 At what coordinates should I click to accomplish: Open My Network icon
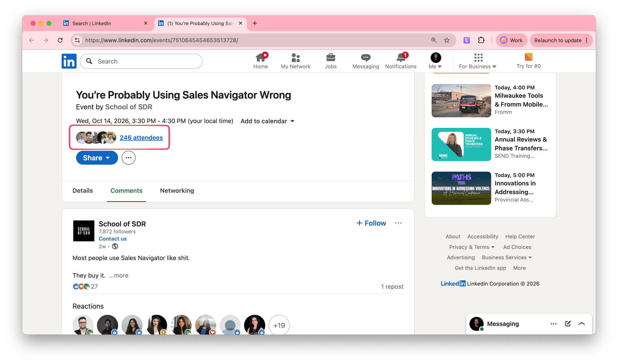pos(295,57)
